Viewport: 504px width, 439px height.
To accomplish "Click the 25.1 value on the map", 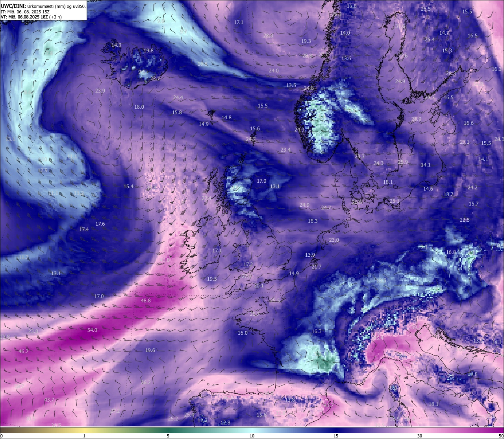I will tap(395, 201).
